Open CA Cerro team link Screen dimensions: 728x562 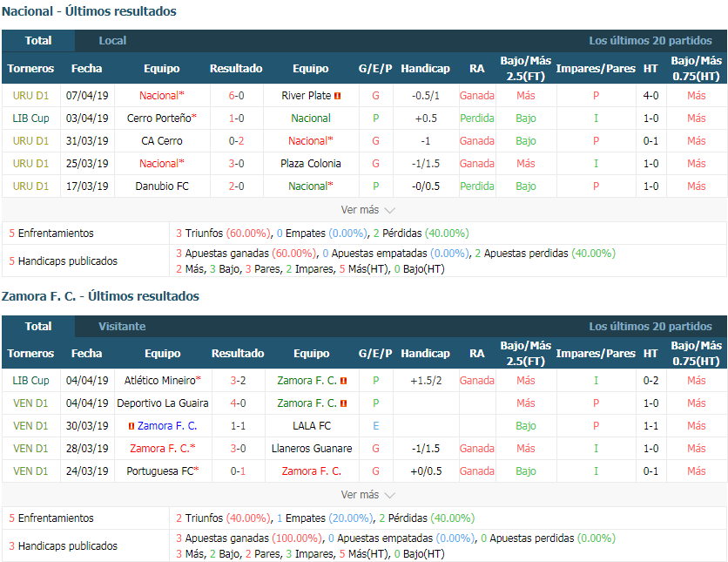162,141
